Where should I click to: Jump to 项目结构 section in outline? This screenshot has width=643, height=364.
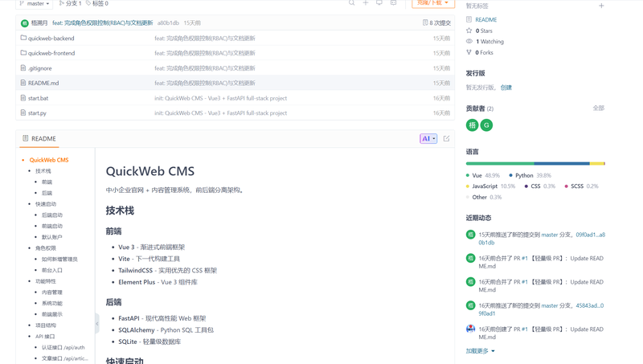tap(46, 325)
